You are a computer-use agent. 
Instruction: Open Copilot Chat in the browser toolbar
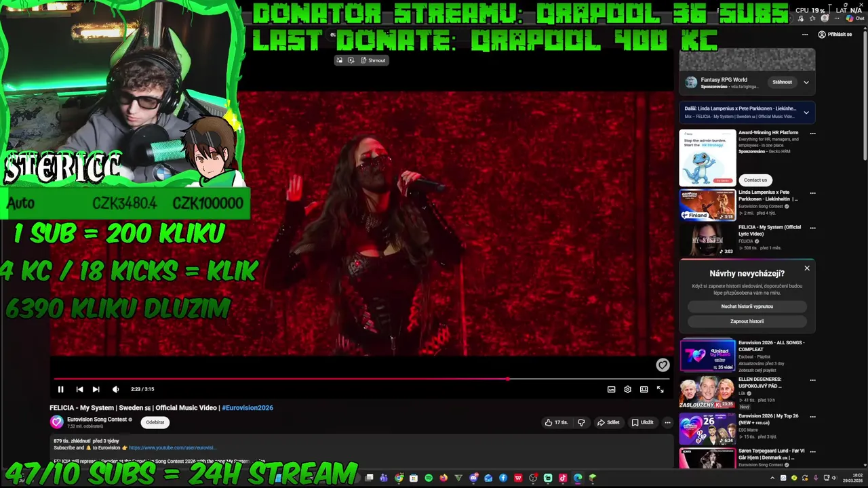coord(854,19)
